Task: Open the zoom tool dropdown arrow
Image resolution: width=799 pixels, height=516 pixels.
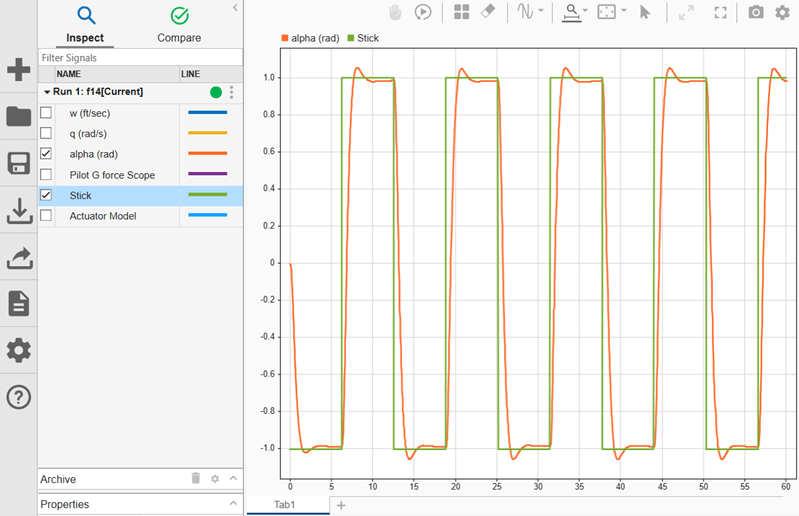Action: tap(585, 10)
